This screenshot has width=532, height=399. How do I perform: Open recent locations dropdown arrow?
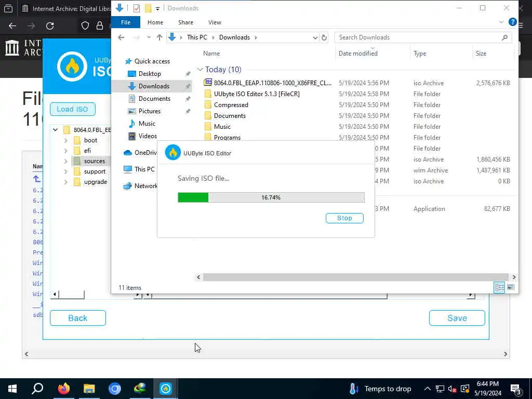pyautogui.click(x=149, y=37)
